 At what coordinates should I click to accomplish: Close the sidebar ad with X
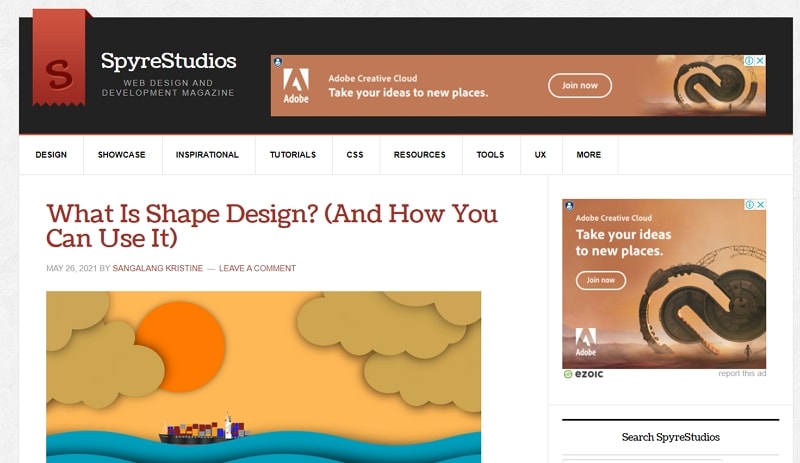tap(760, 205)
